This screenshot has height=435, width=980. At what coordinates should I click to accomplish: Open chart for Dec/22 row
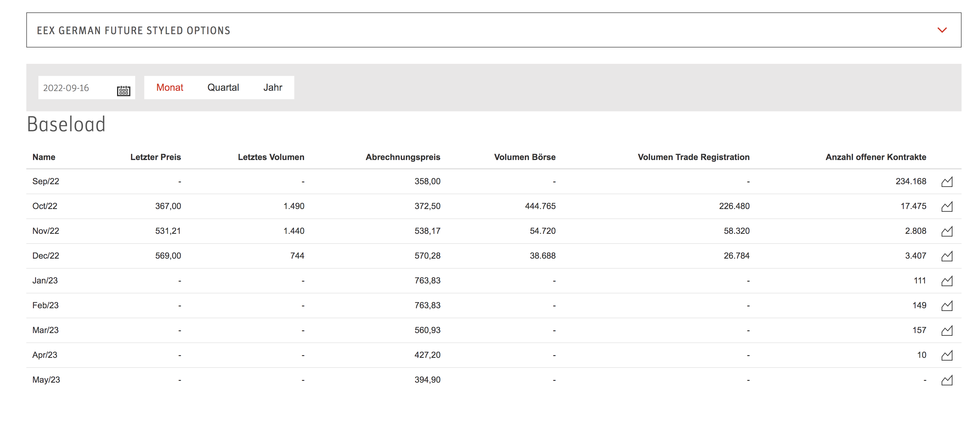(x=946, y=256)
